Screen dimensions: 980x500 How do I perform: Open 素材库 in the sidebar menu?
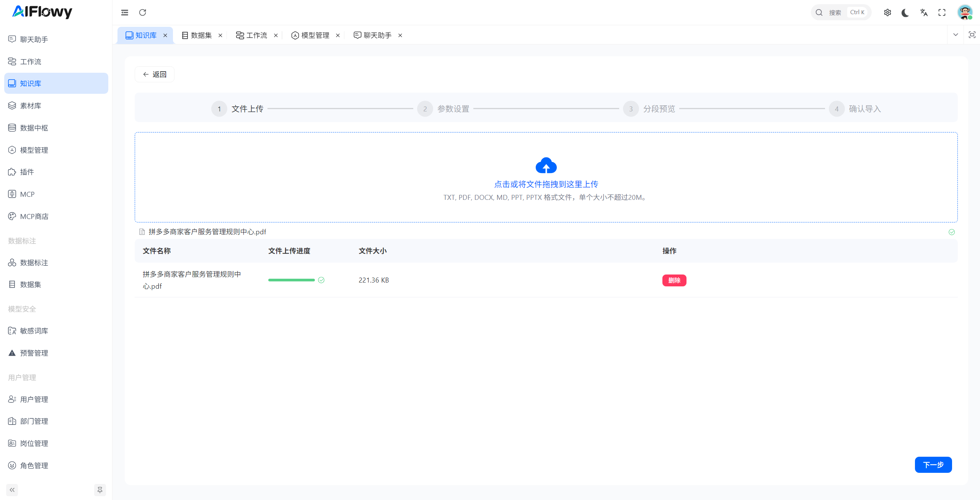(31, 106)
